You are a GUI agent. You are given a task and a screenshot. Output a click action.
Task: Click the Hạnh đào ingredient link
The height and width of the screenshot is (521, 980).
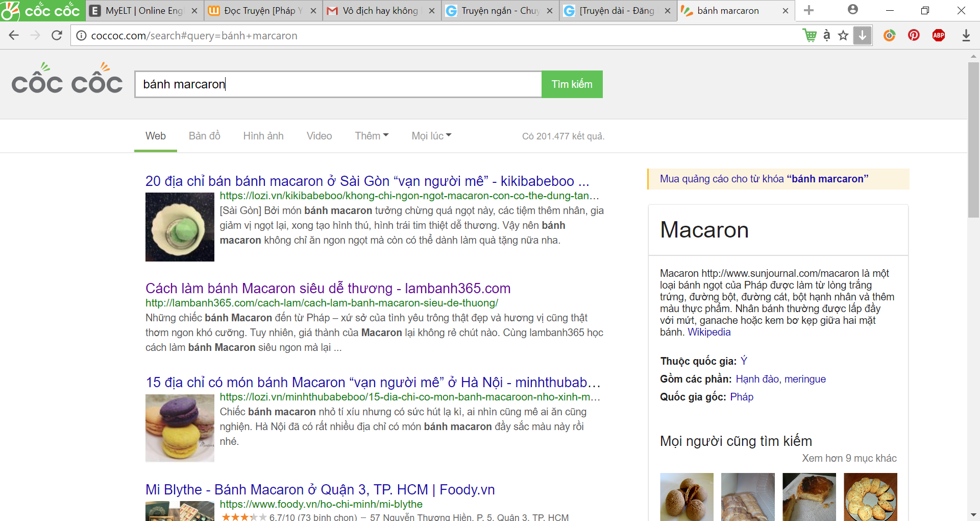click(x=757, y=379)
